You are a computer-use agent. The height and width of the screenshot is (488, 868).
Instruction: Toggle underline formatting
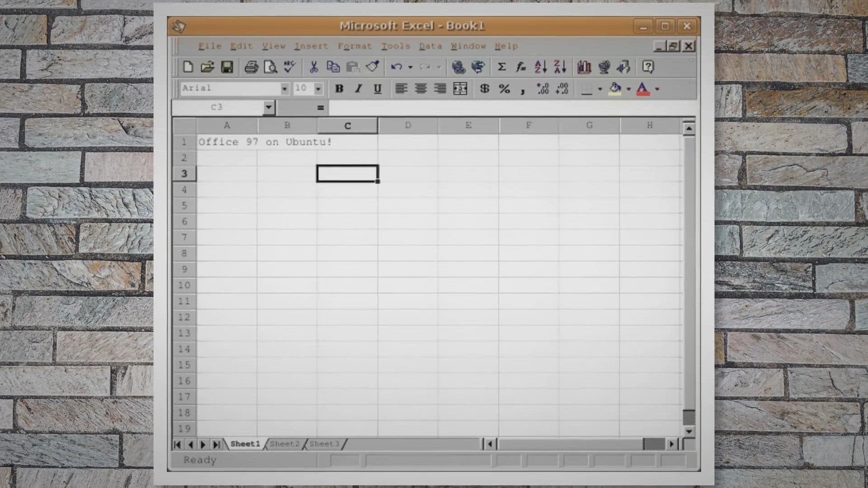pos(378,89)
